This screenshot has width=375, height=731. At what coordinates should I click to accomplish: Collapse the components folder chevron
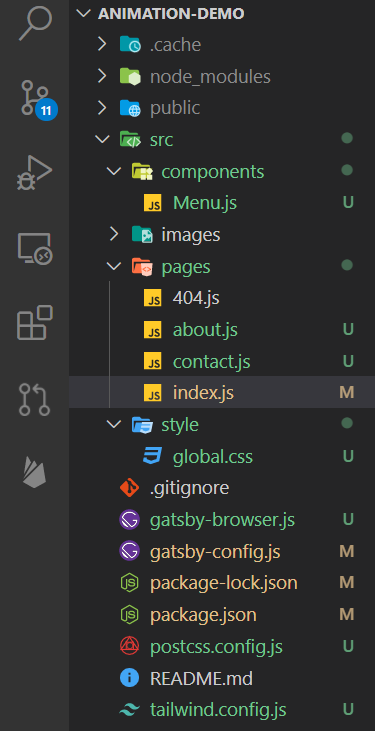tap(113, 171)
